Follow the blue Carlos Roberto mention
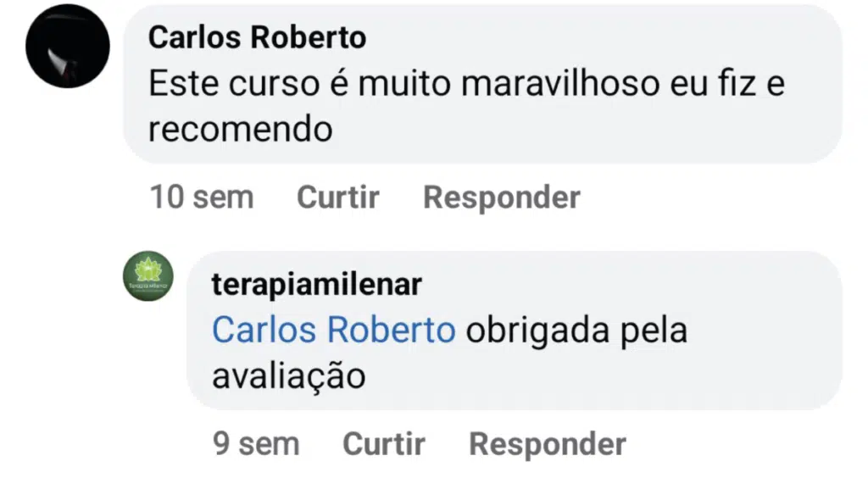The height and width of the screenshot is (489, 868). 333,331
